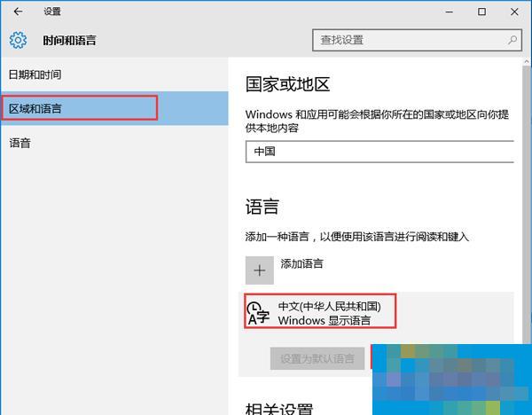Click the 时间和语言 page title
The width and height of the screenshot is (532, 415).
69,41
